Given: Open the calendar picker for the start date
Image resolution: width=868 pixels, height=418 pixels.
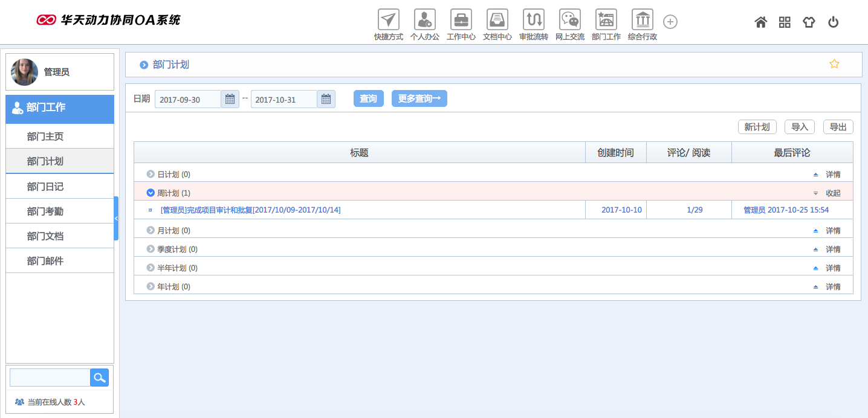Looking at the screenshot, I should tap(230, 98).
